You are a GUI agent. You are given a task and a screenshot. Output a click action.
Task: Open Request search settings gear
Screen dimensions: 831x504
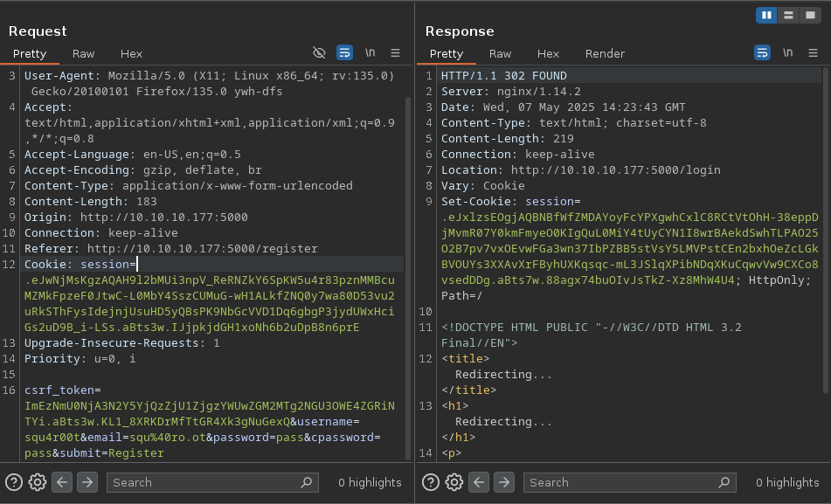point(37,482)
